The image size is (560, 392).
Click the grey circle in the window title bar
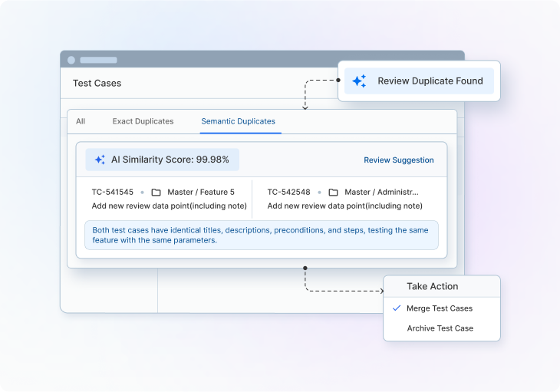(x=71, y=60)
